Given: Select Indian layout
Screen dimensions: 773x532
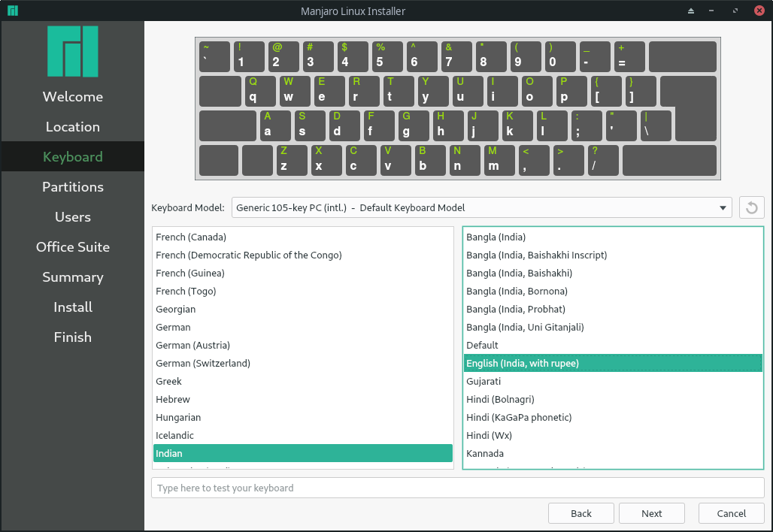Looking at the screenshot, I should [x=303, y=453].
